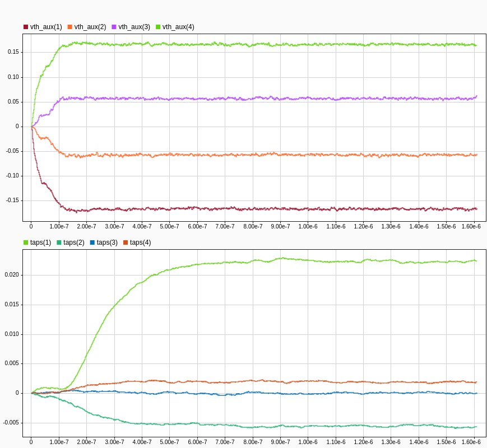This screenshot has width=487, height=448.
Task: Click the dark red vth_aux(1) legend swatch
Action: [x=26, y=26]
